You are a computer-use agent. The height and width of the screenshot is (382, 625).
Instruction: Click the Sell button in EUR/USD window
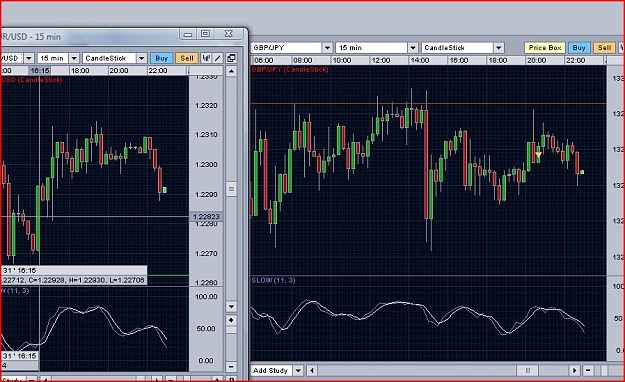click(187, 58)
